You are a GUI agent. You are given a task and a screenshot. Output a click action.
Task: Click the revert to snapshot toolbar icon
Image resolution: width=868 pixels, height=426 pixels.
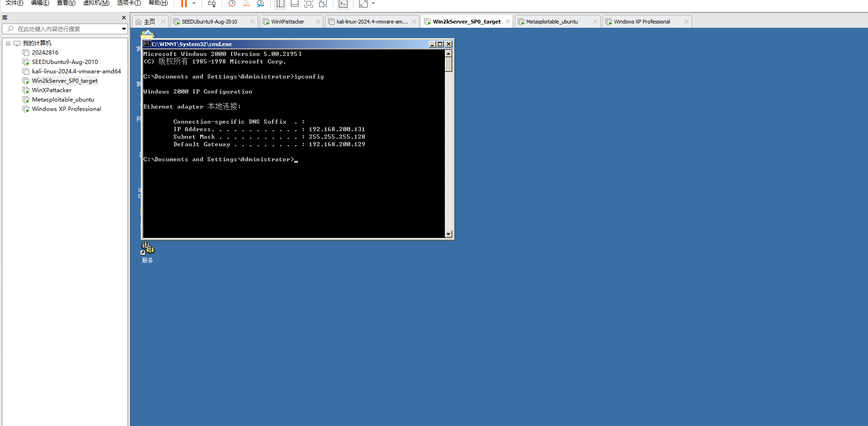(x=246, y=4)
